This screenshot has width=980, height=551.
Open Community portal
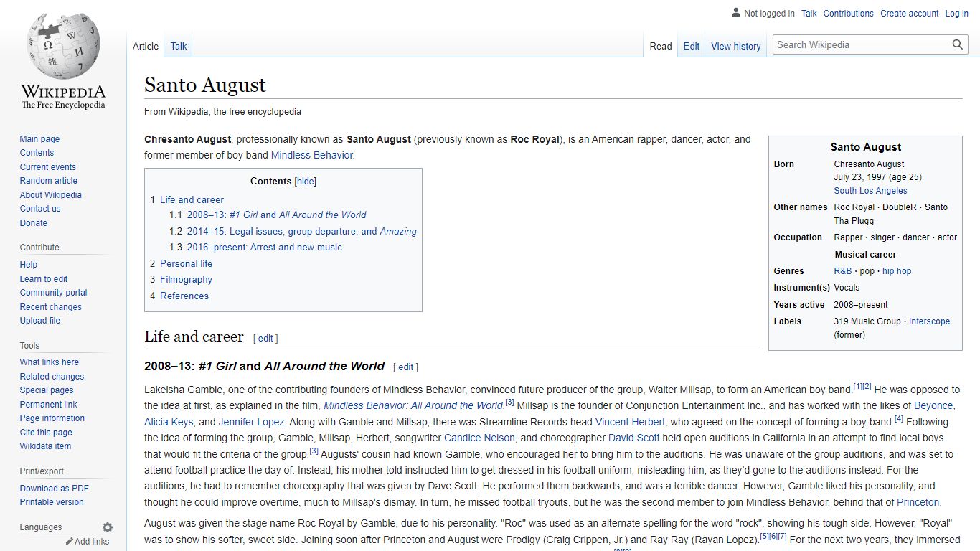(x=53, y=293)
